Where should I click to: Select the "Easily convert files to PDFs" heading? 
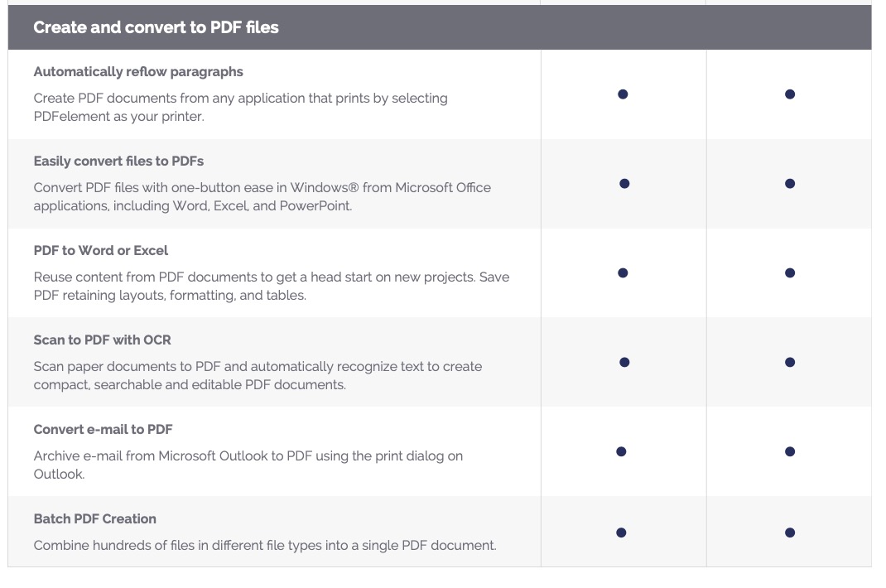pyautogui.click(x=118, y=161)
